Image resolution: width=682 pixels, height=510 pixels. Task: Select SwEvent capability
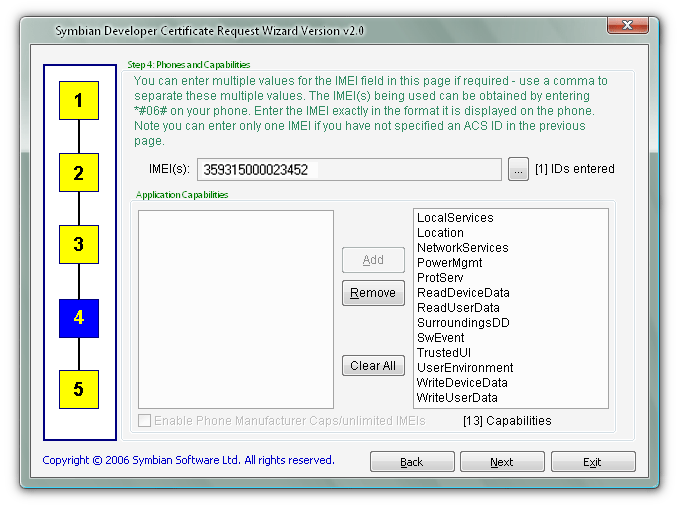coord(441,338)
